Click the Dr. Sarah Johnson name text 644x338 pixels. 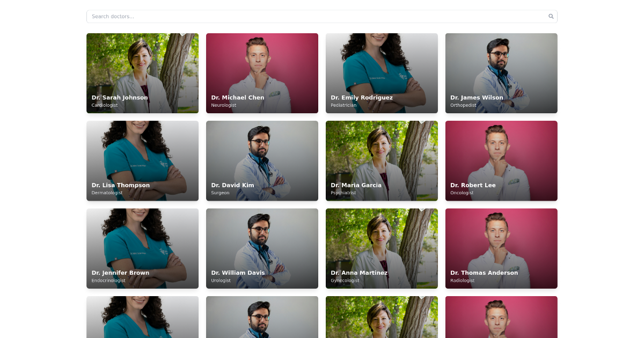(x=120, y=98)
